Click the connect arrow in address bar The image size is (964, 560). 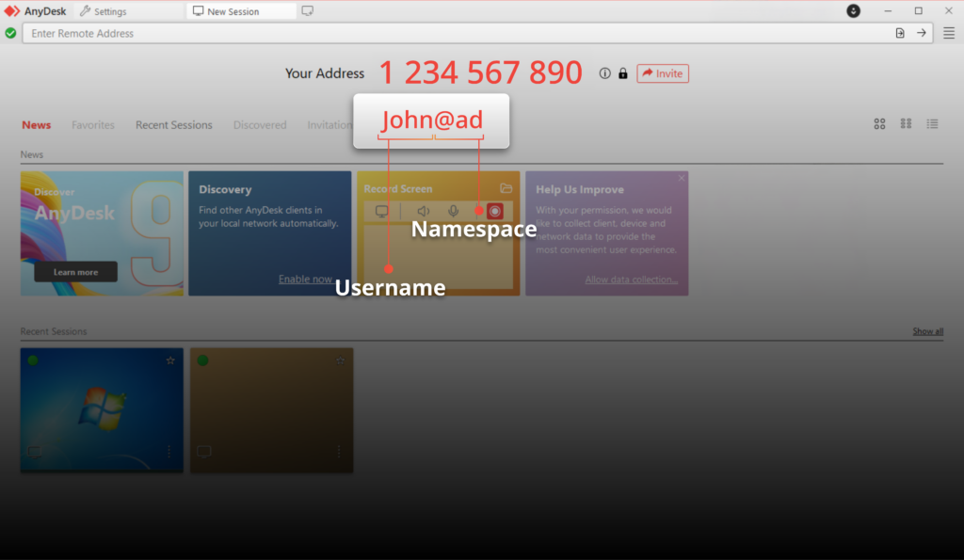[x=921, y=33]
